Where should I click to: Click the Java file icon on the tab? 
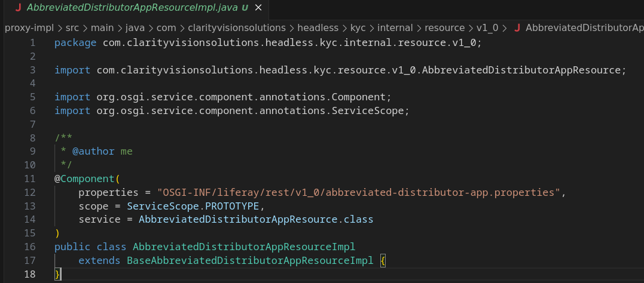18,7
